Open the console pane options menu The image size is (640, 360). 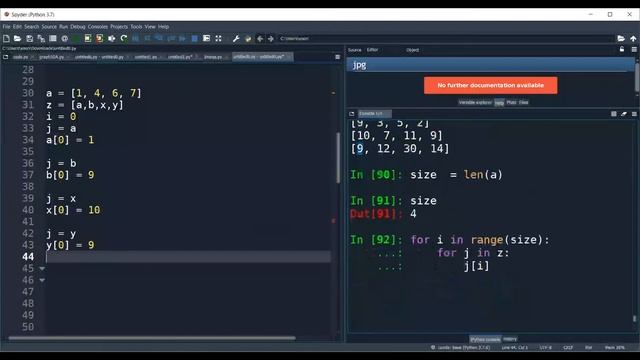coord(634,114)
